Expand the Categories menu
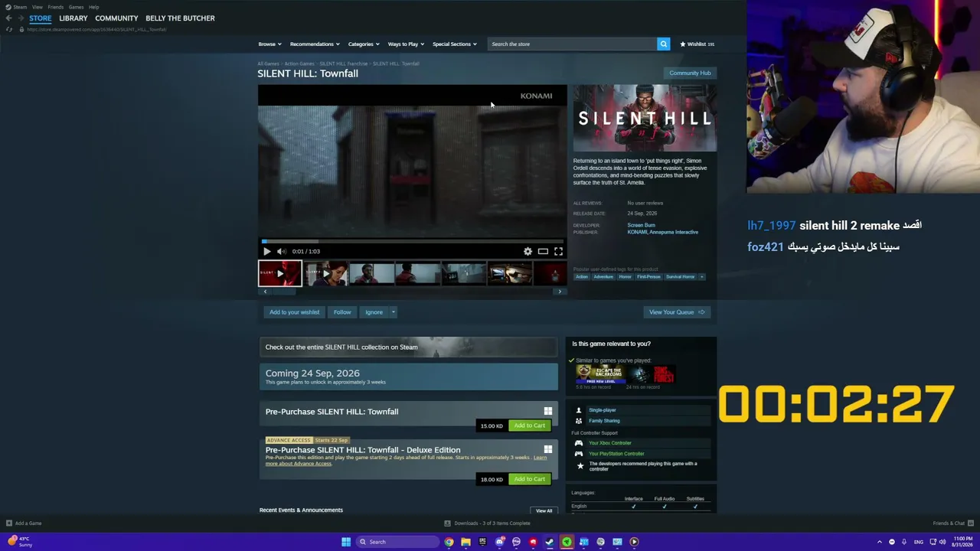This screenshot has width=980, height=551. [364, 44]
